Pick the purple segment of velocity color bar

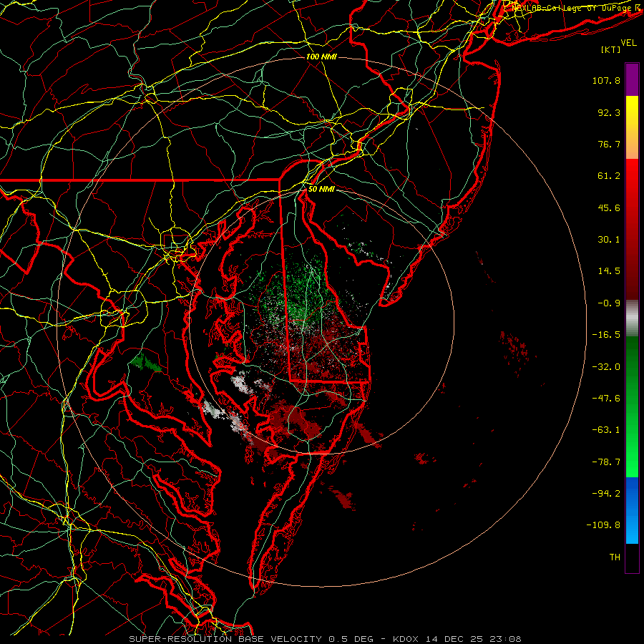(x=632, y=79)
